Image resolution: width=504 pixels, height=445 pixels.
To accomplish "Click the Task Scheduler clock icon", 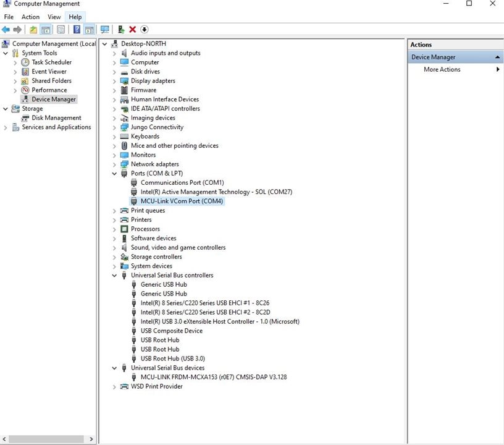I will click(x=25, y=62).
